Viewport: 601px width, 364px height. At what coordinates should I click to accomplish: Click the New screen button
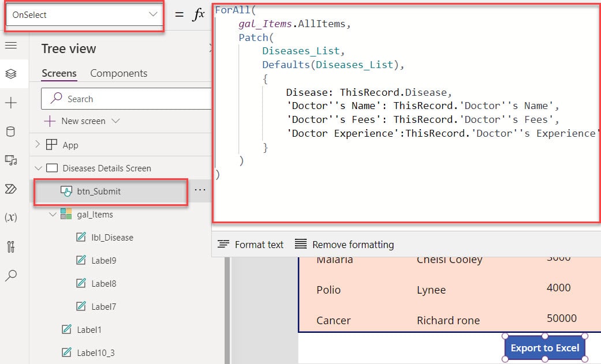click(82, 121)
